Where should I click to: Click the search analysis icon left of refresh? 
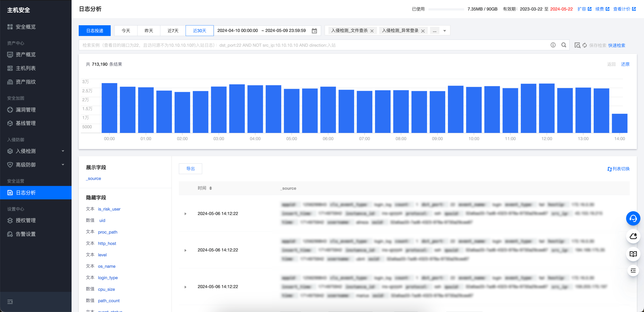click(577, 45)
